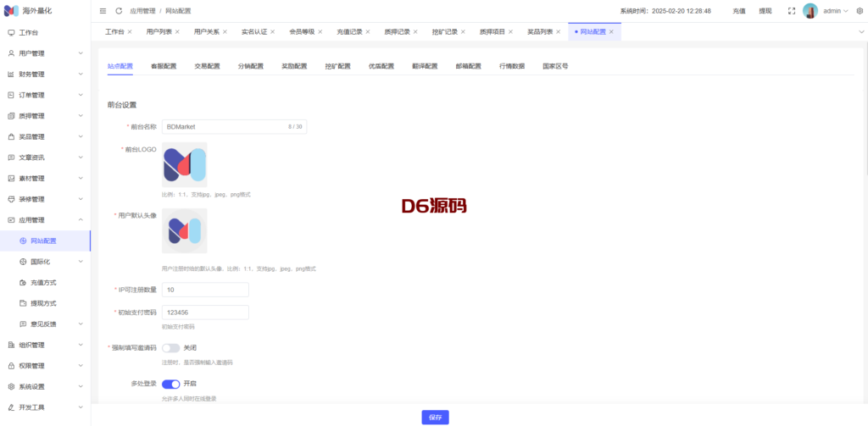Switch to 邮箱配置 tab

(468, 66)
